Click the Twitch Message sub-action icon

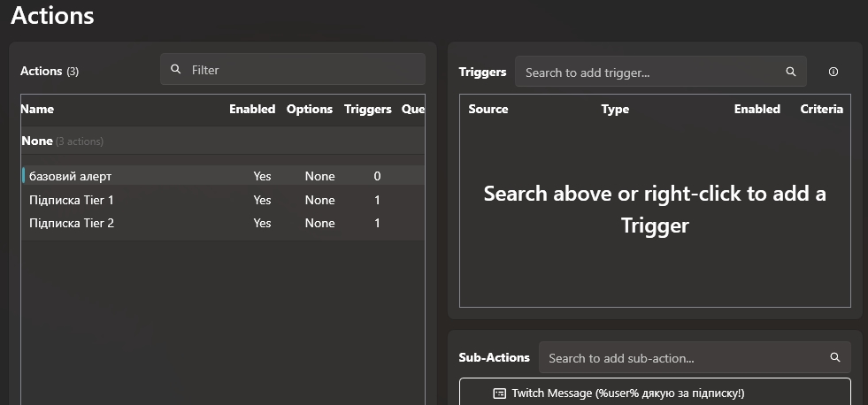click(500, 393)
